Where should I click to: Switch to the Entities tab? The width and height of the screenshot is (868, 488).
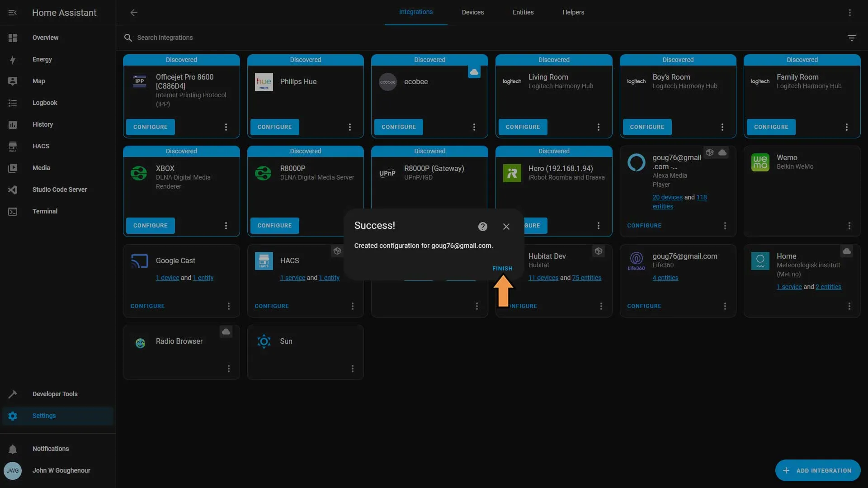pos(523,12)
